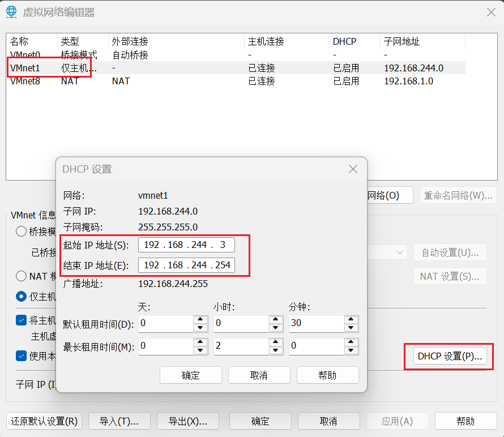Close the DHCP 设置 dialog
The height and width of the screenshot is (437, 504).
[x=353, y=169]
